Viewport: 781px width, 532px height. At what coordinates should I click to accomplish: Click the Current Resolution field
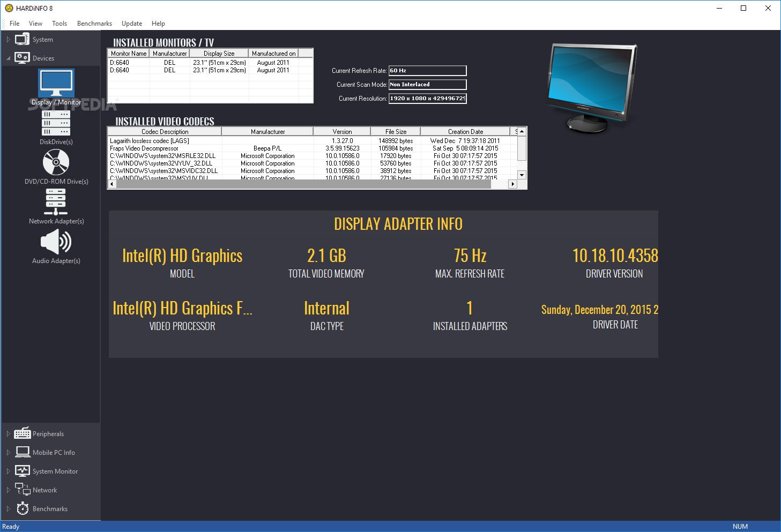pos(428,99)
